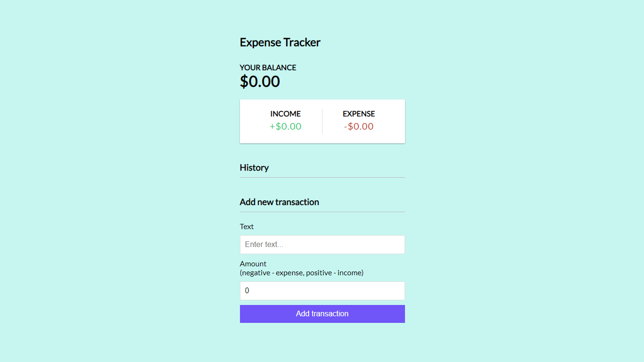Click the green +$0.00 income value
Screen dimensions: 644x362
pos(286,126)
